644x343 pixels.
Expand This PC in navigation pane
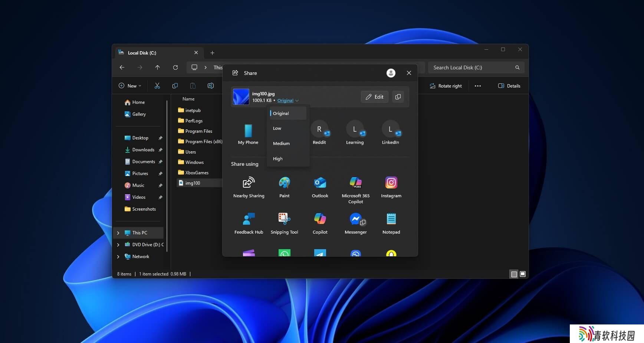(118, 233)
